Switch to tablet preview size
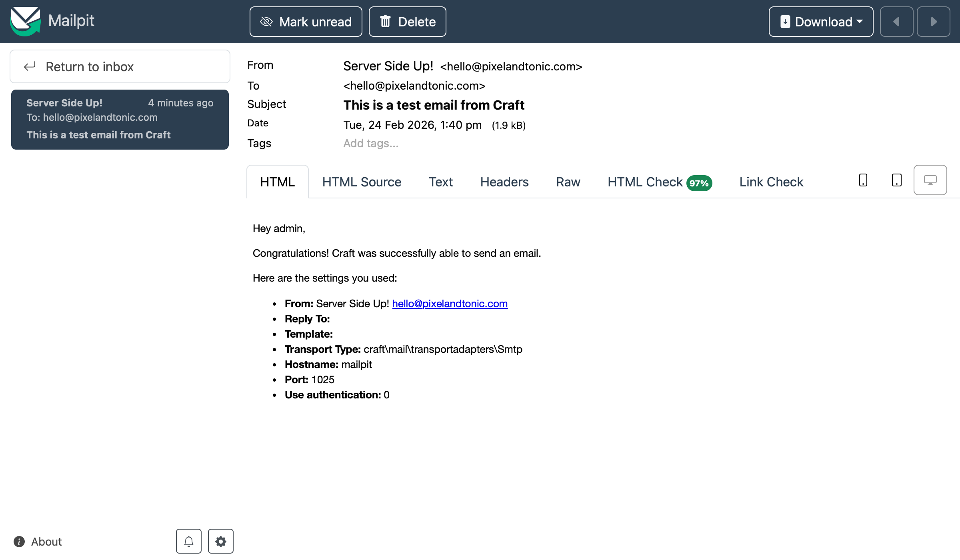 tap(897, 180)
